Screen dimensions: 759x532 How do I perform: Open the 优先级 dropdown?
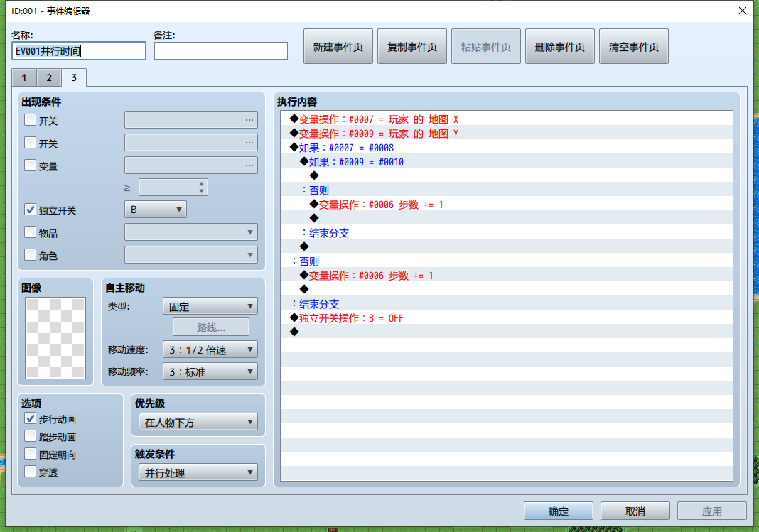(198, 422)
